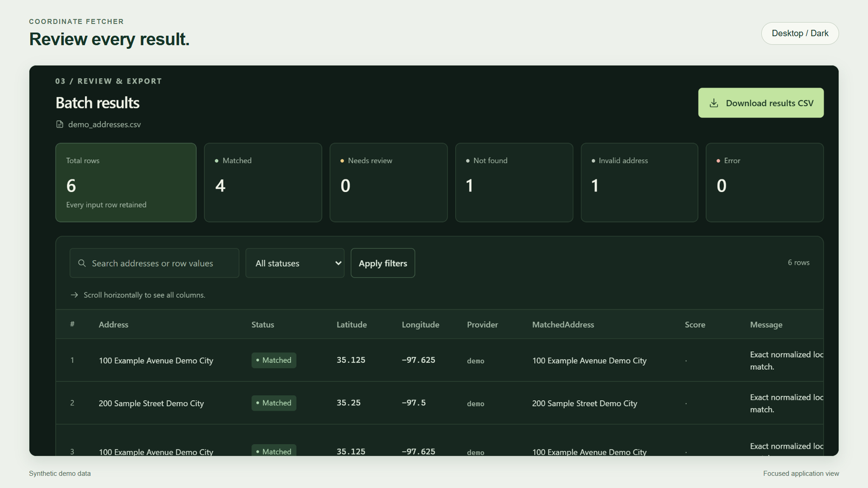
Task: Click the Address column header
Action: 113,325
